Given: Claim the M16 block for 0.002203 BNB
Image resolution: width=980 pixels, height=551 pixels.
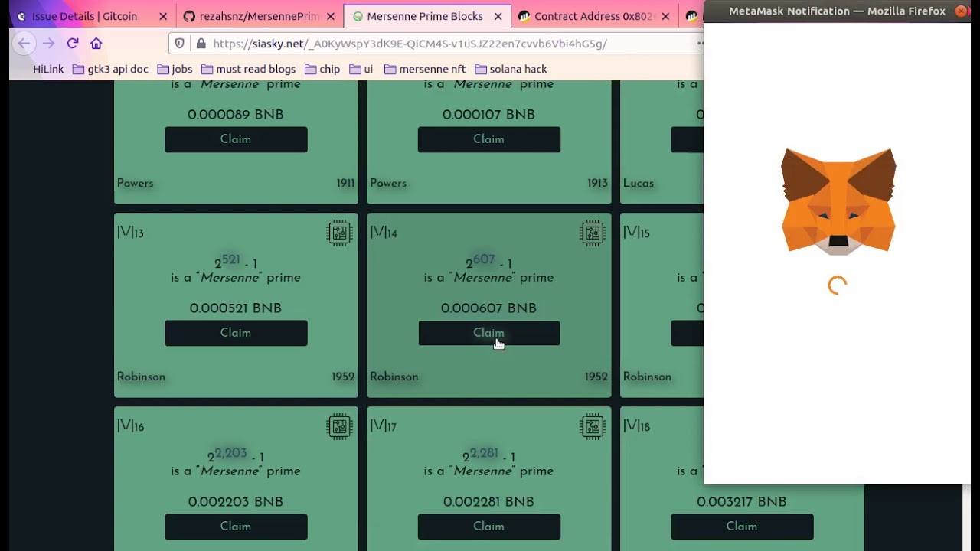Looking at the screenshot, I should click(236, 527).
